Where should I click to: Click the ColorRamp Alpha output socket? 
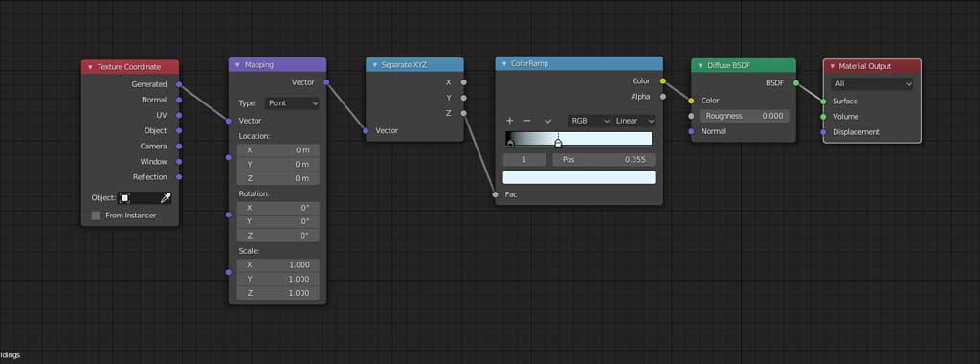[x=662, y=97]
